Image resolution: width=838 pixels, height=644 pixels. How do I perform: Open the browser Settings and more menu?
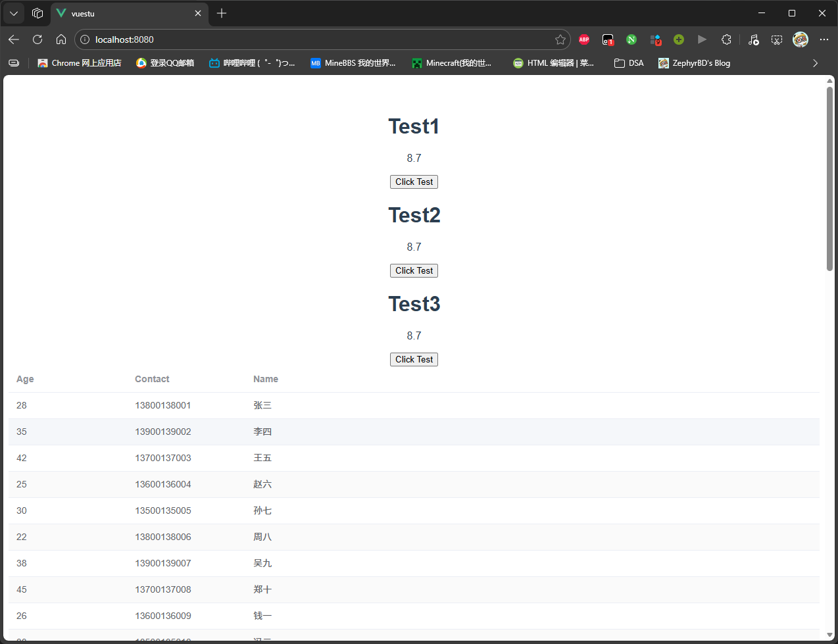(824, 39)
